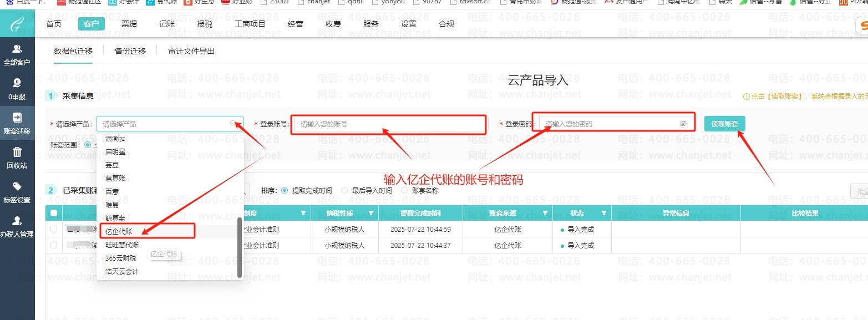The width and height of the screenshot is (868, 320).
Task: Sort by 最后导入时间 radio option
Action: point(344,190)
